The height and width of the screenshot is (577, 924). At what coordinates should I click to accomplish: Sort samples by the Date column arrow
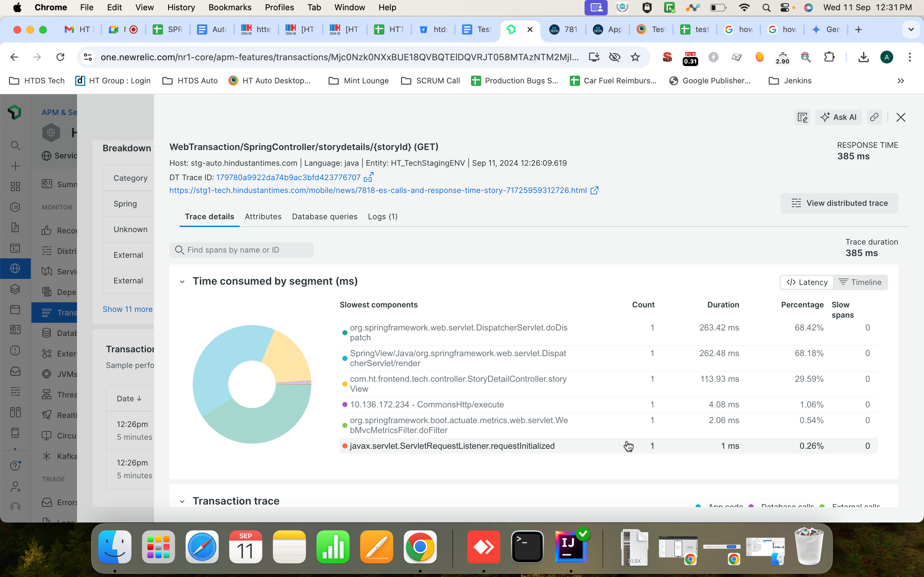pyautogui.click(x=139, y=398)
